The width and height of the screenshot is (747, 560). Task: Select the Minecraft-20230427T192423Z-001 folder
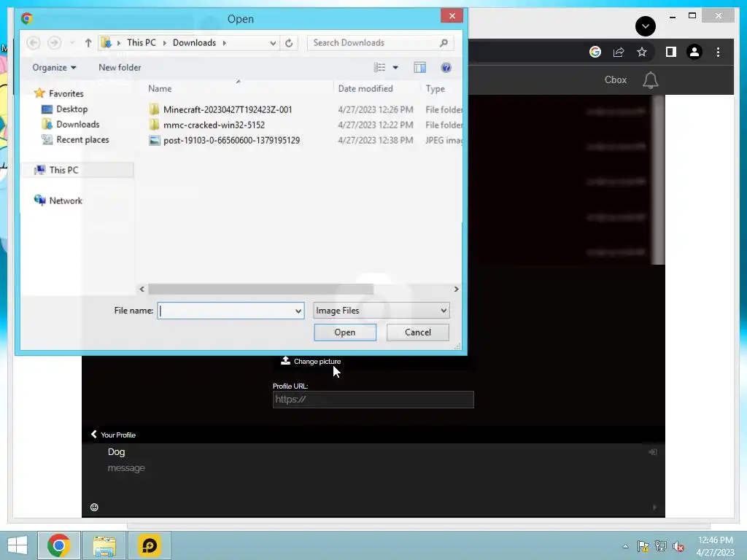228,109
